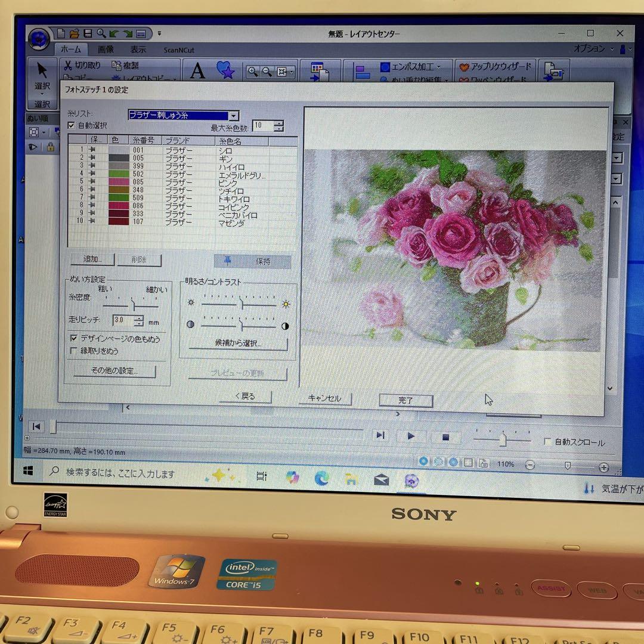Image resolution: width=644 pixels, height=644 pixels.
Task: Enable the 自動スクロール checkbox
Action: coord(547,441)
